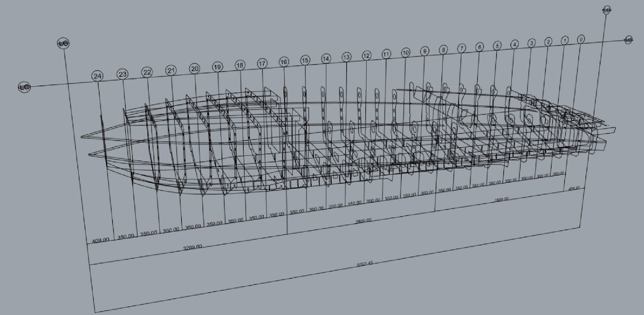Click frame marker 4
This screenshot has width=644, height=315.
tap(515, 44)
